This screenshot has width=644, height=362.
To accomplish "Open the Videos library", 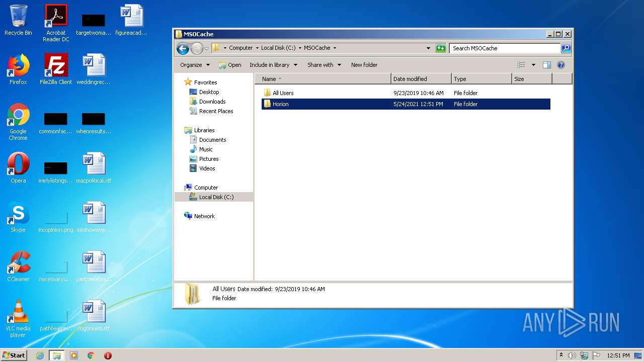I will 207,168.
